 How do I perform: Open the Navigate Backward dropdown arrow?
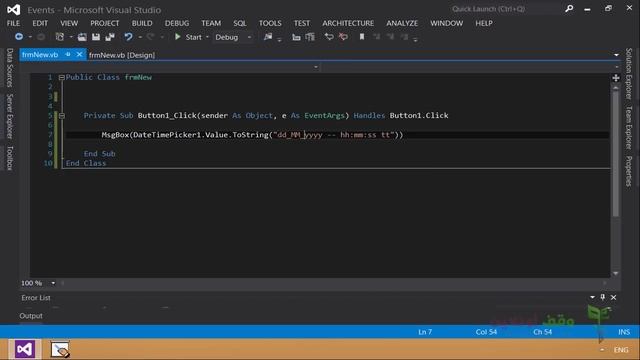pyautogui.click(x=30, y=37)
